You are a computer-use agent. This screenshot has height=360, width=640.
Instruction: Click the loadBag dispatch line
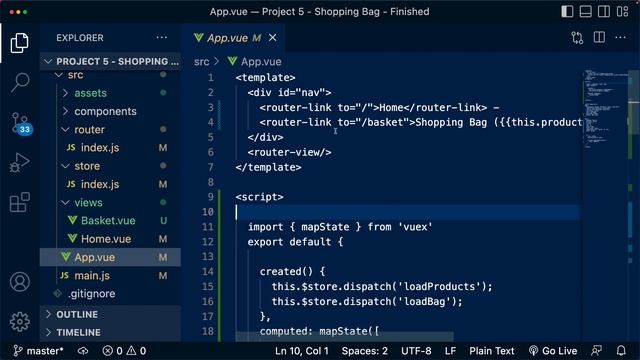coord(367,302)
